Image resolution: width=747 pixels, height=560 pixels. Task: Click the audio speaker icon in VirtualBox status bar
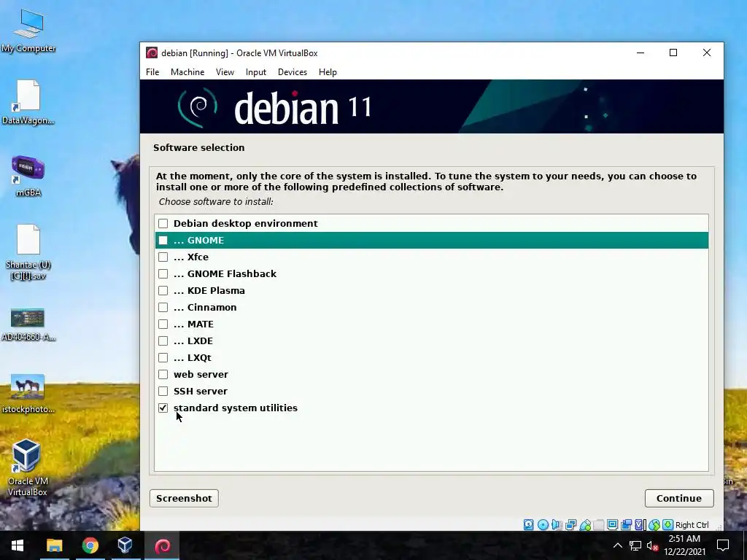coord(557,525)
